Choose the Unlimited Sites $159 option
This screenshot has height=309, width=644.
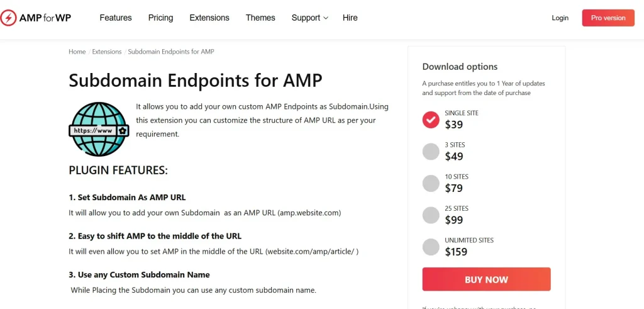[x=431, y=247]
